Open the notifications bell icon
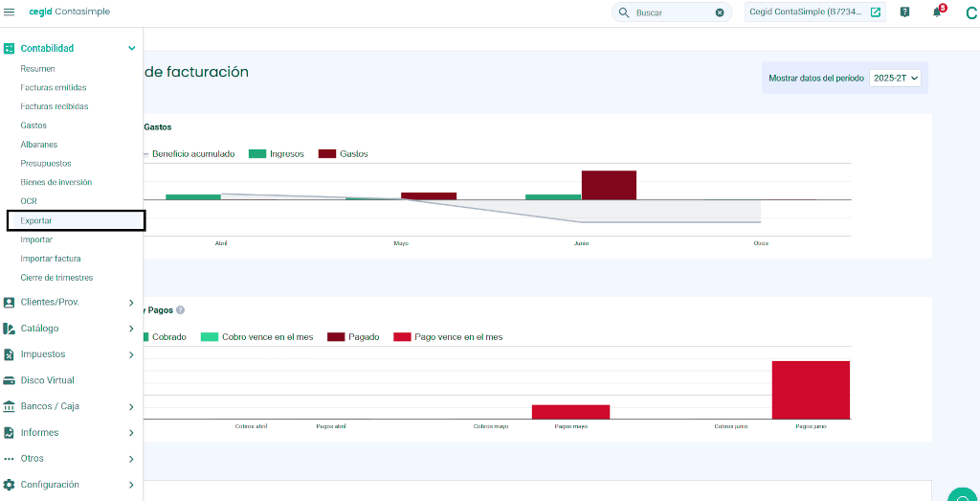Image resolution: width=980 pixels, height=501 pixels. click(x=936, y=12)
